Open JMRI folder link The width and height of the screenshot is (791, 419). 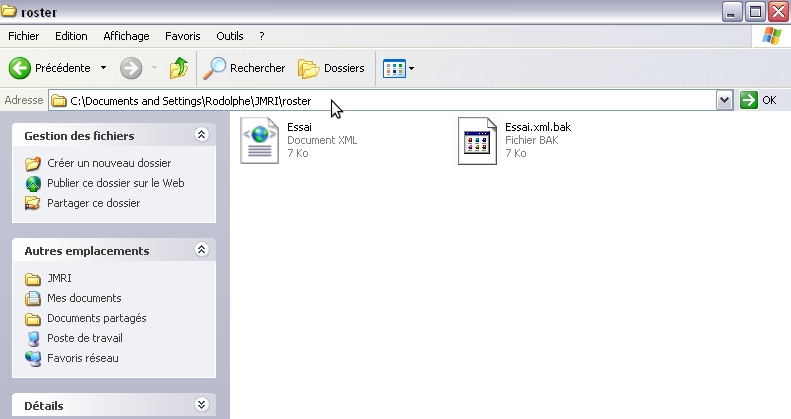tap(59, 278)
